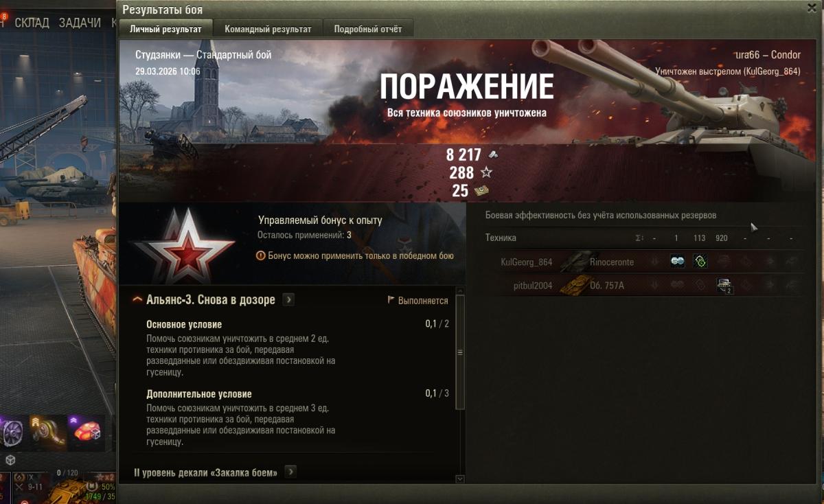Click the missions list scrollbar handle
Screen dimensions: 824x504
coord(460,352)
